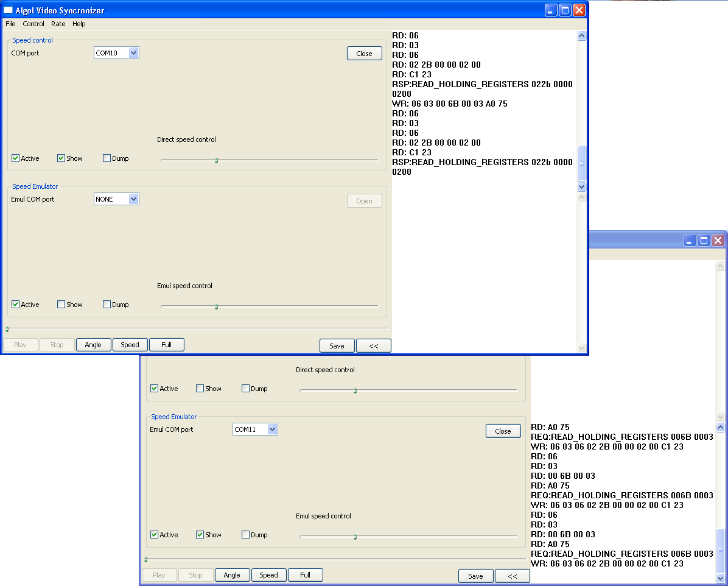Image resolution: width=728 pixels, height=586 pixels.
Task: Click the Angle button in front window
Action: point(93,345)
